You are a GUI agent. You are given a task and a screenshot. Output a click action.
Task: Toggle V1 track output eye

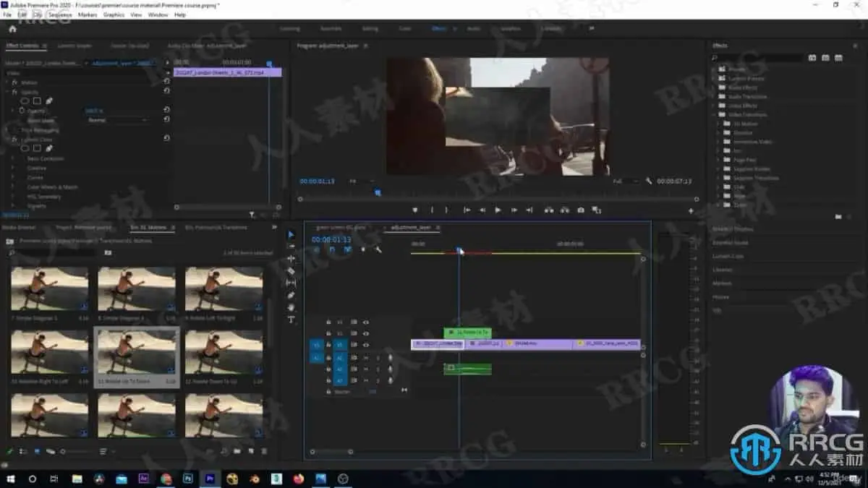pos(365,345)
